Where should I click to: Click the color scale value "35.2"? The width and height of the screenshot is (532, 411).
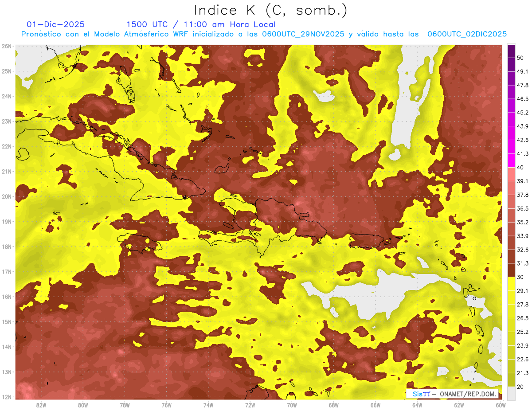(523, 222)
